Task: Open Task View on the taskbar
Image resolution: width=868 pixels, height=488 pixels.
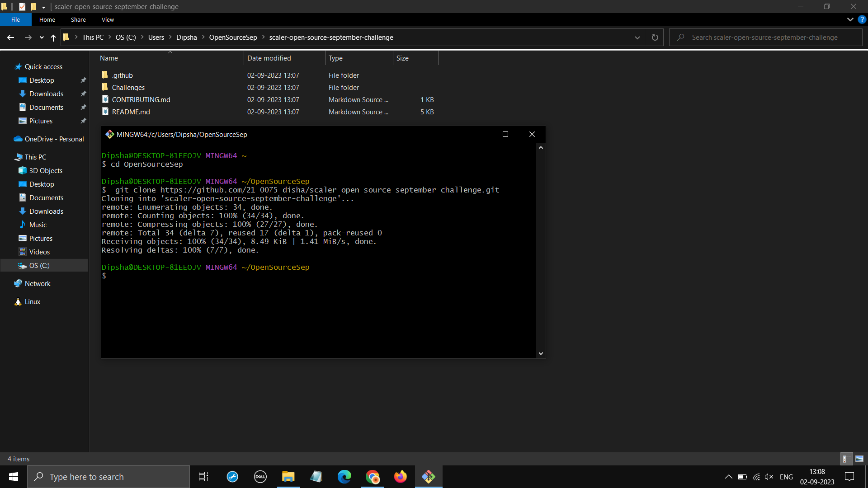Action: 203,477
